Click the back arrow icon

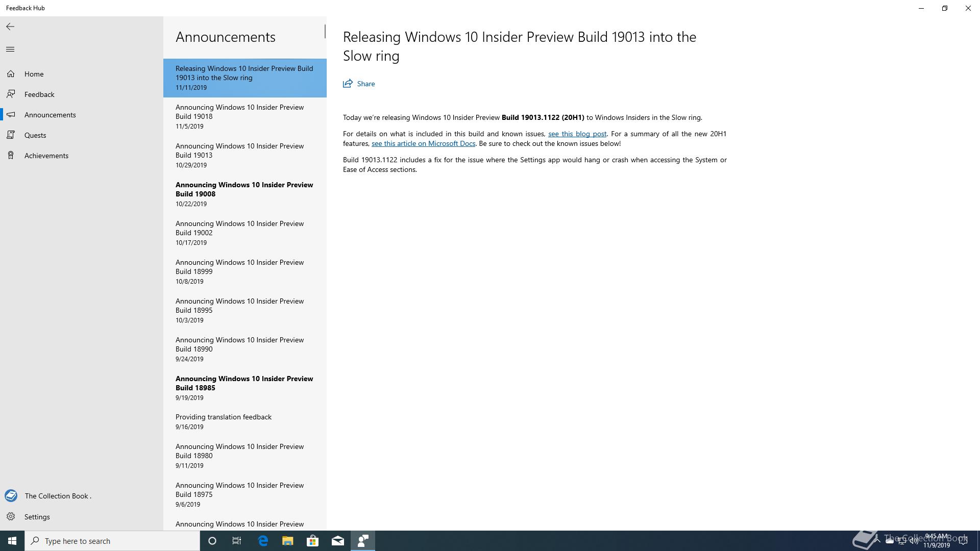[x=10, y=27]
